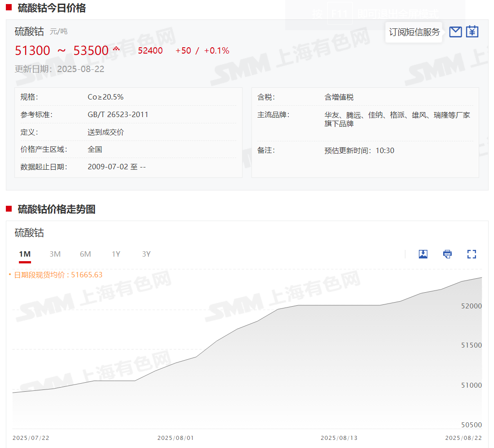Click the email subscription envelope icon

pos(455,32)
